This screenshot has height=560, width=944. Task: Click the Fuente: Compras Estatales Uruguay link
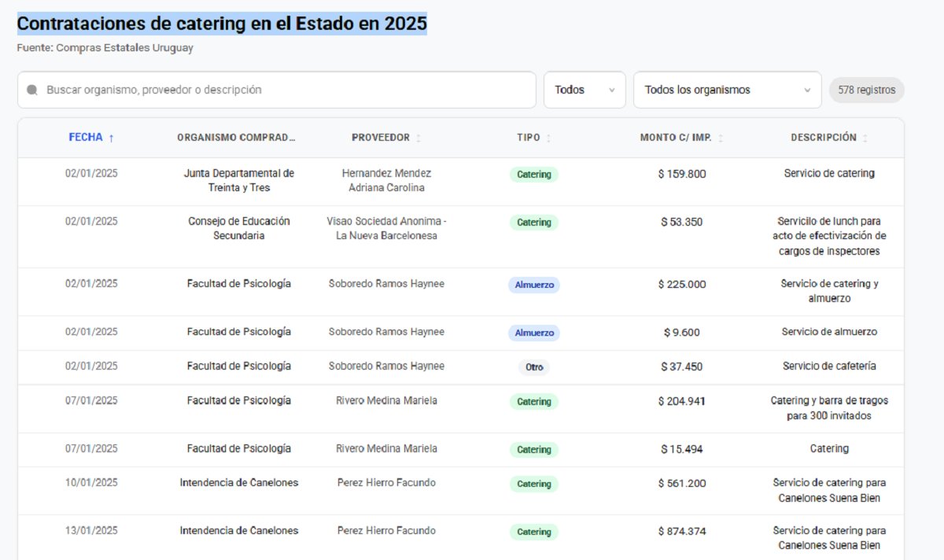(x=106, y=47)
